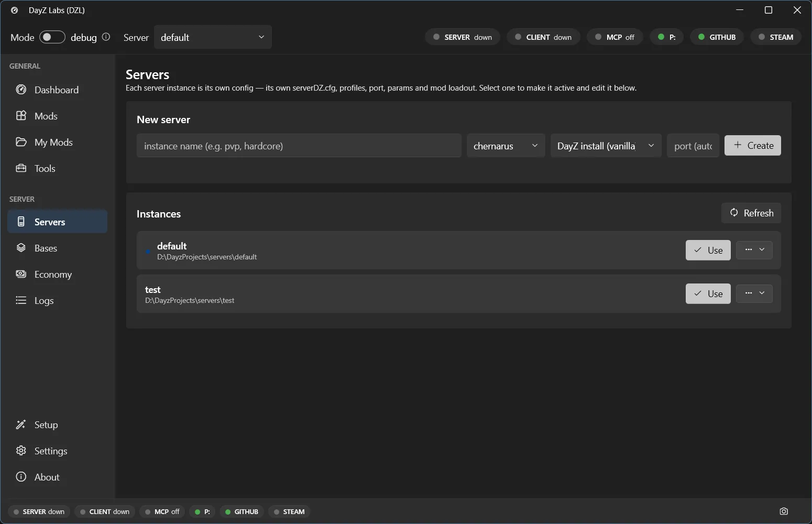The height and width of the screenshot is (524, 812).
Task: Focus the instance name input field
Action: click(x=299, y=146)
